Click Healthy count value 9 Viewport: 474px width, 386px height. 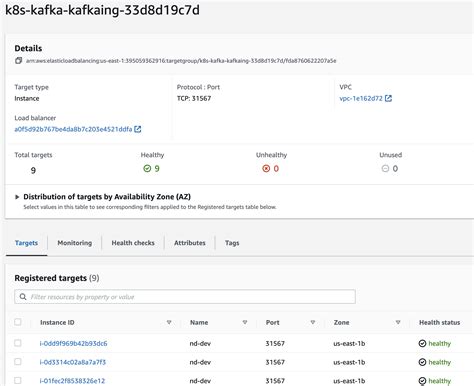pyautogui.click(x=157, y=169)
